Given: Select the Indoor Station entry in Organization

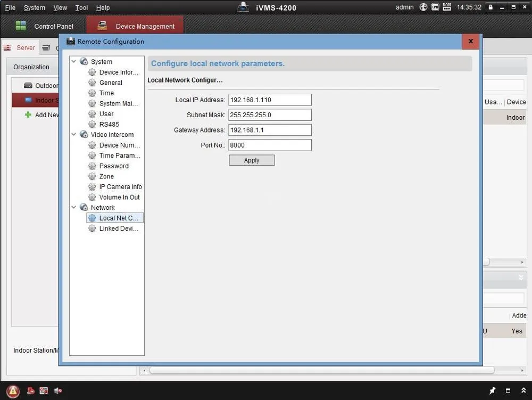Looking at the screenshot, I should [35, 100].
